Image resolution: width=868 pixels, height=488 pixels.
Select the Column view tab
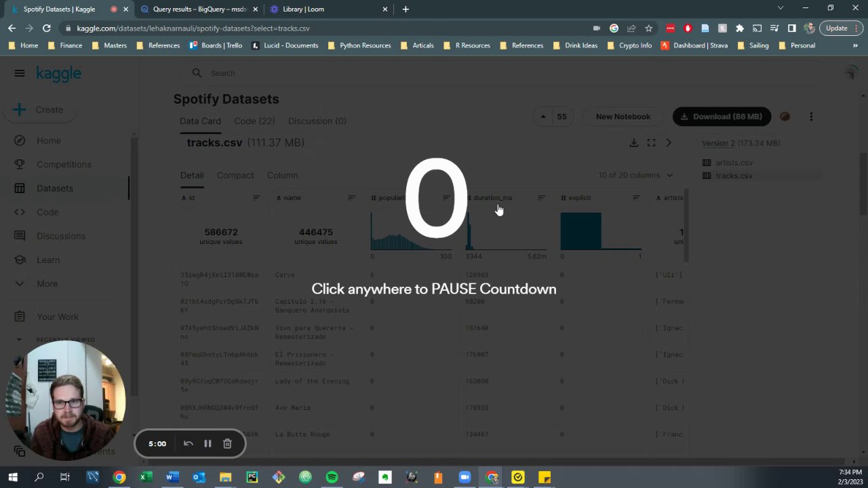(x=282, y=175)
